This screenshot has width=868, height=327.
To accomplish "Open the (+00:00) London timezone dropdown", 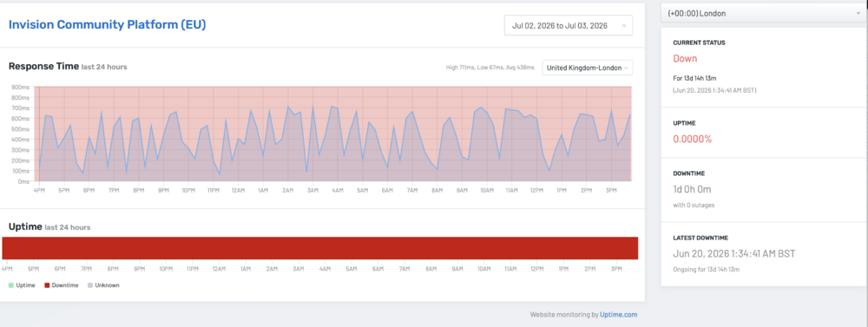I will tap(764, 13).
